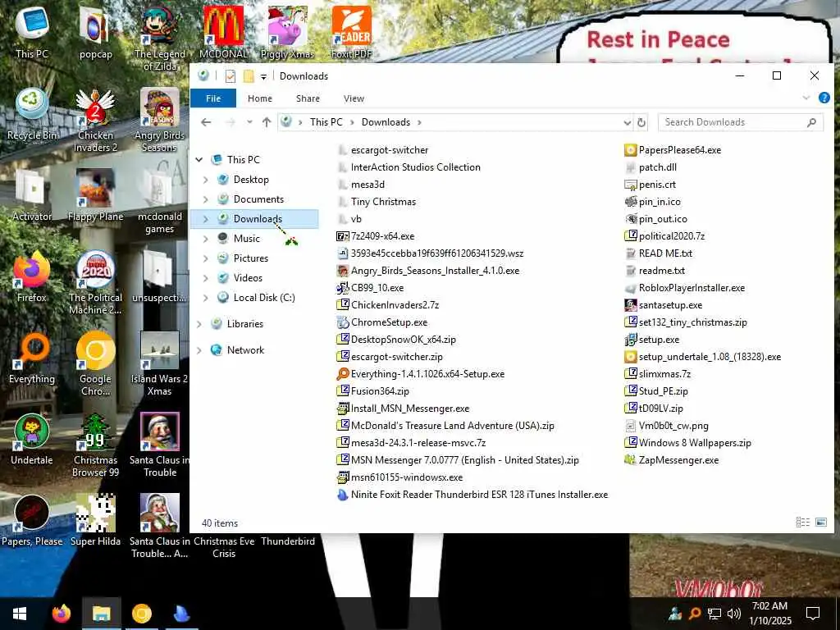This screenshot has width=840, height=630.
Task: Open the File ribbon tab
Action: click(x=213, y=98)
